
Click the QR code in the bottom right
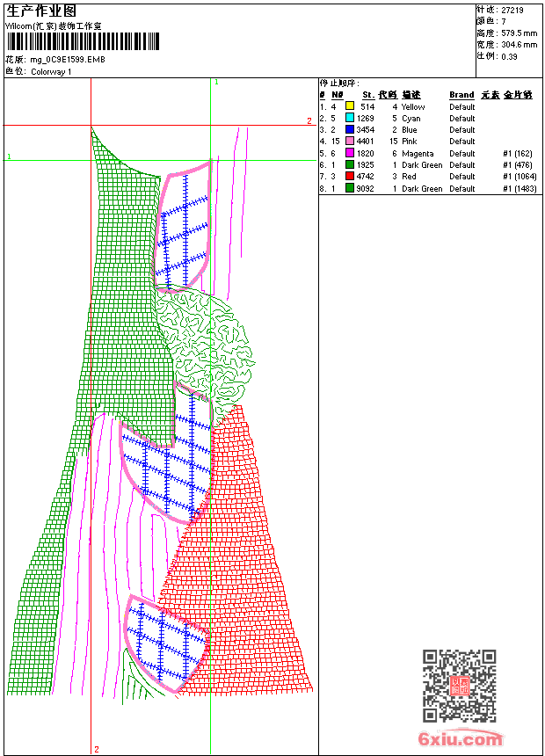click(460, 686)
